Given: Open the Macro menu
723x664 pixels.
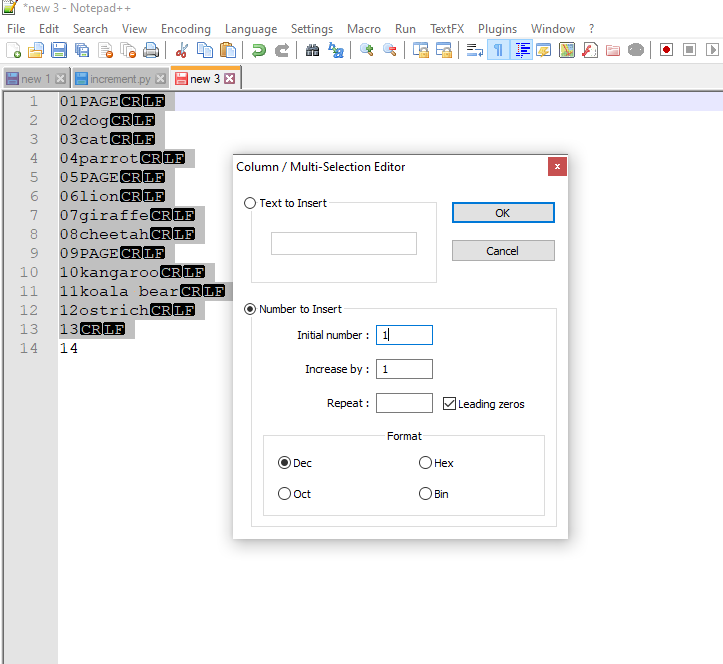Looking at the screenshot, I should [364, 29].
